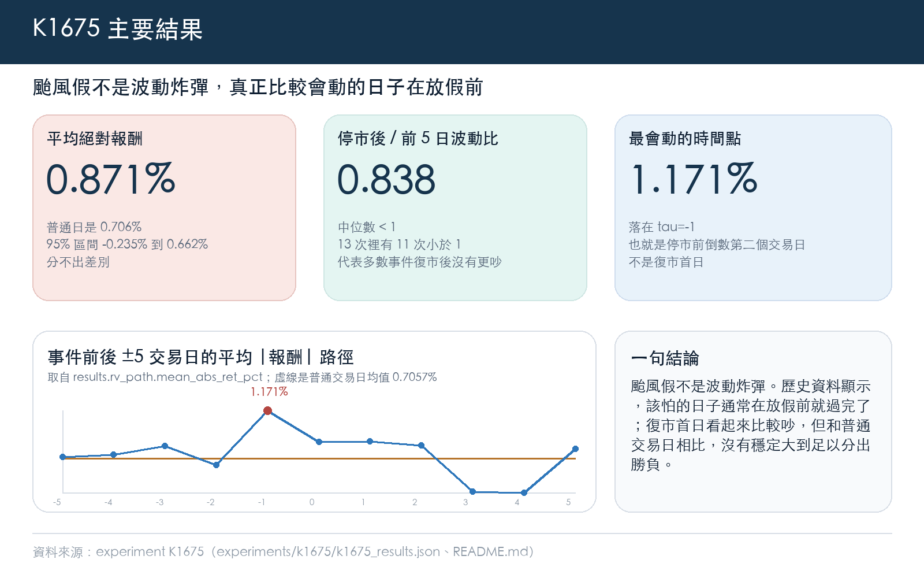Screen dimensions: 924x578
Task: Select the text 分不出差別
Action: (78, 262)
